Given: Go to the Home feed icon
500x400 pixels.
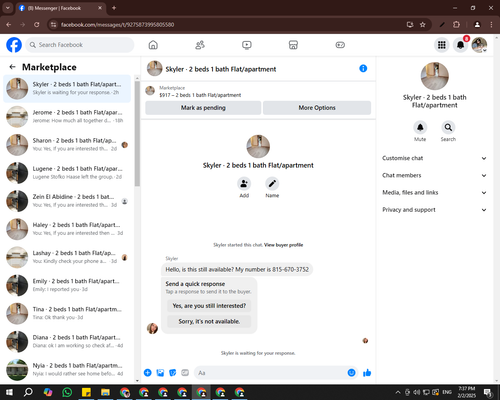Looking at the screenshot, I should (x=153, y=45).
